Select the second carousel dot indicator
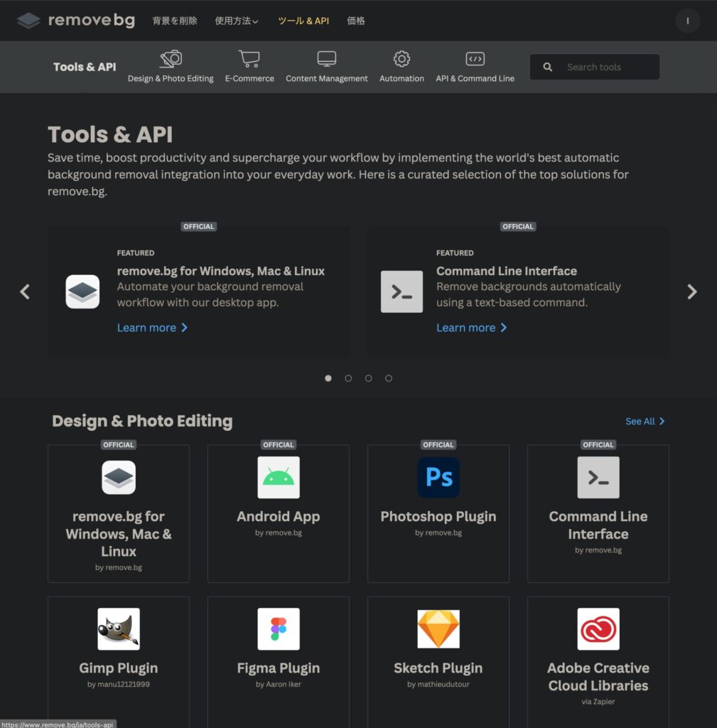Screen dimensions: 717x728 (x=348, y=378)
